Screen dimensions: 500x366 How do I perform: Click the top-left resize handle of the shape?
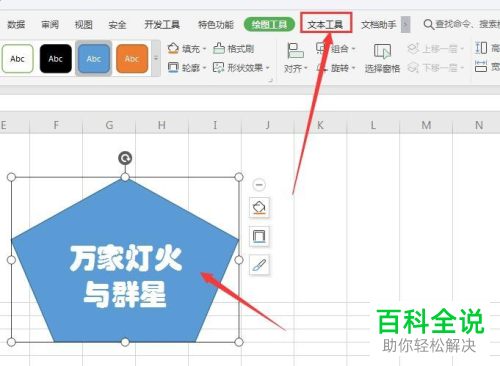(x=11, y=177)
